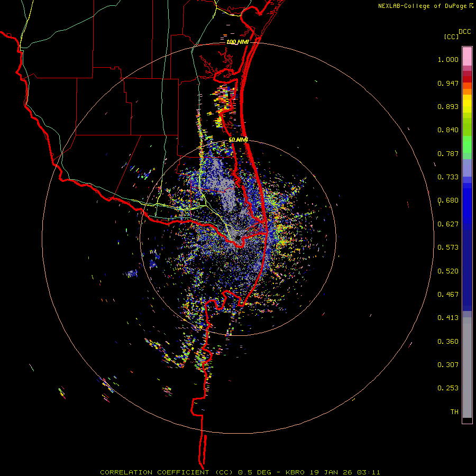This screenshot has height=476, width=476.
Task: Click the red band of the color bar
Action: [x=467, y=79]
